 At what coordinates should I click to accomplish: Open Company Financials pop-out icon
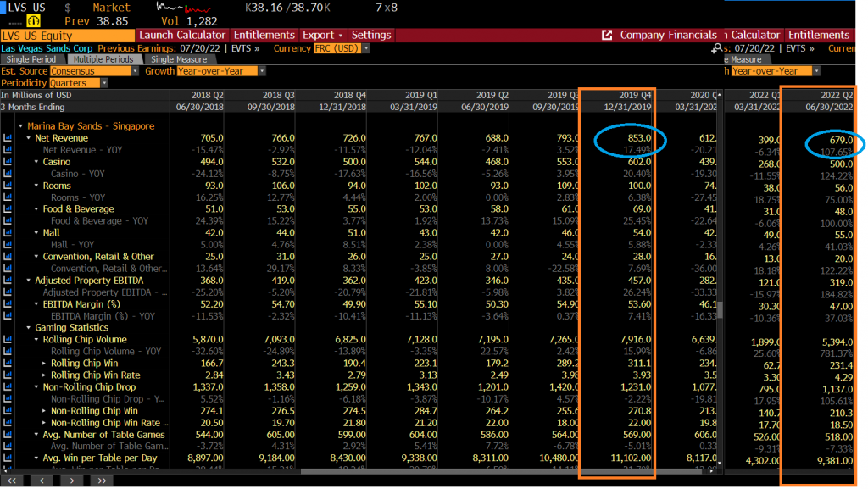click(x=607, y=36)
